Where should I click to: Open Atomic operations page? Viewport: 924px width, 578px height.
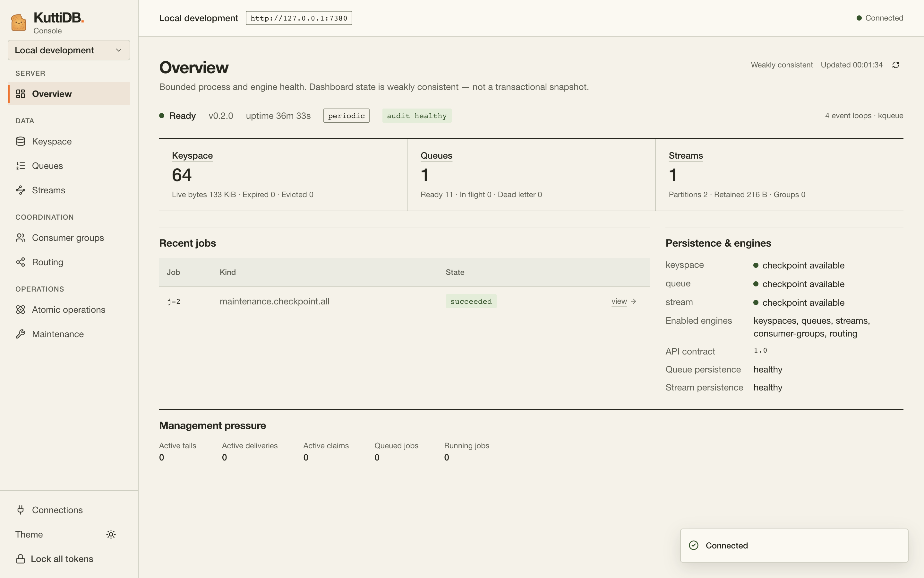pos(69,310)
